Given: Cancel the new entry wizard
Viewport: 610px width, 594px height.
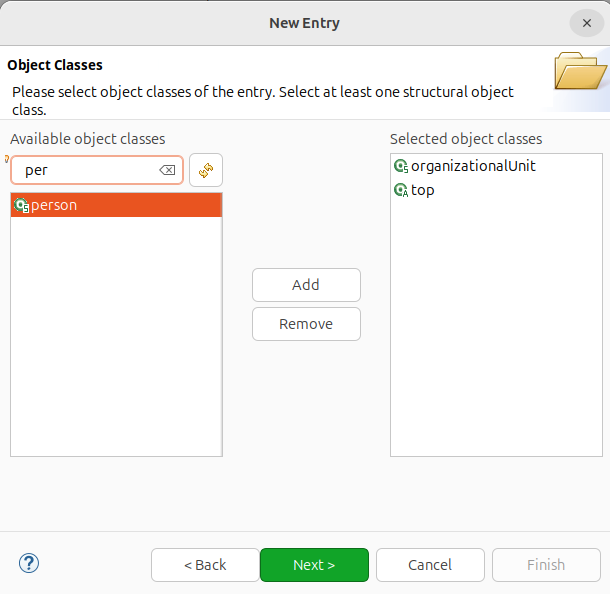Looking at the screenshot, I should [430, 565].
